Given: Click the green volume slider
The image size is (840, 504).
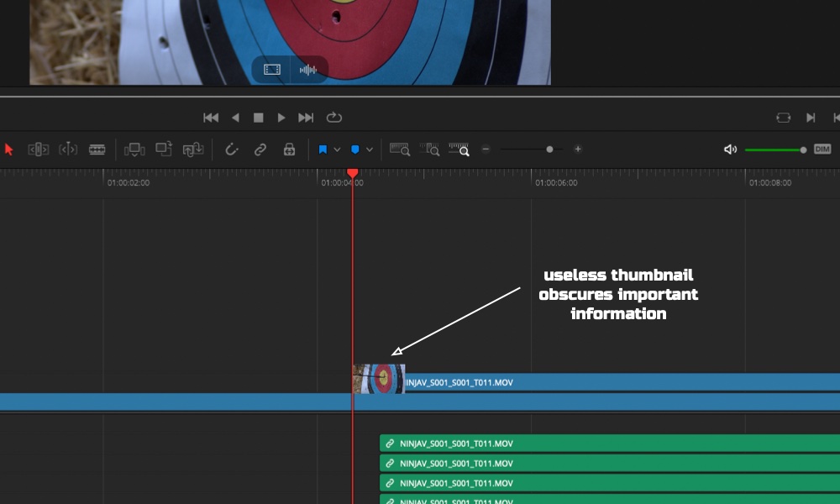Looking at the screenshot, I should point(775,150).
